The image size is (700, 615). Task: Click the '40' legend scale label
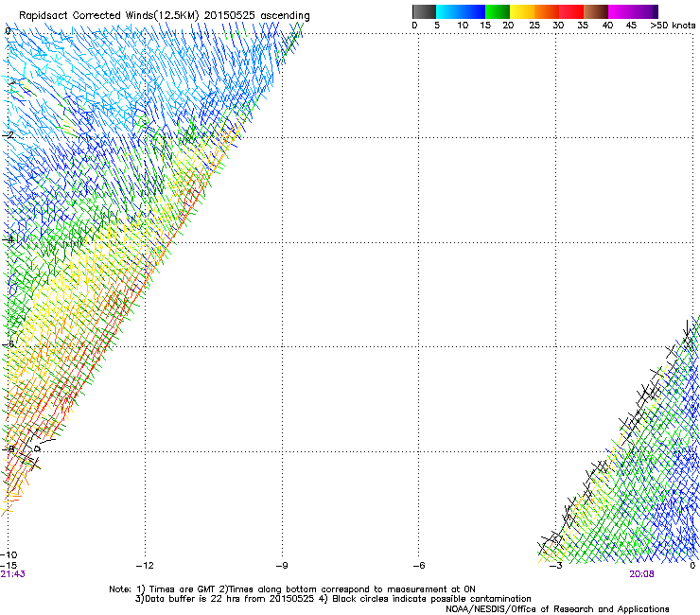[x=607, y=26]
